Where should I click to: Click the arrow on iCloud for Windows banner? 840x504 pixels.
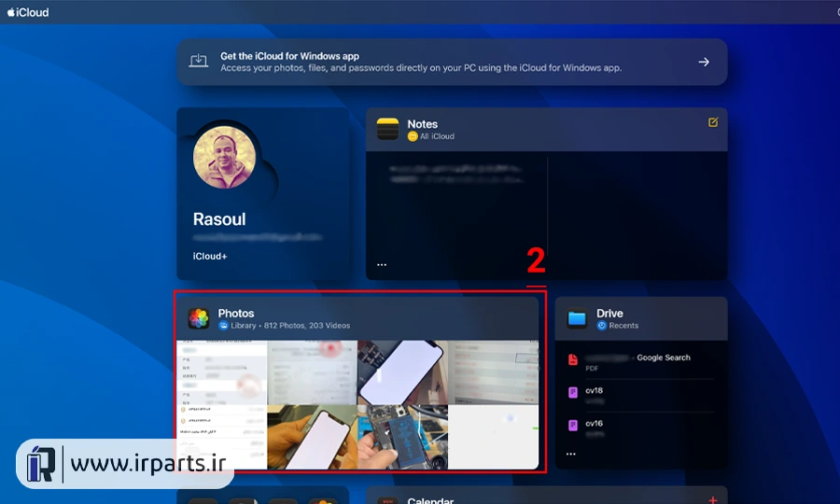click(x=704, y=63)
